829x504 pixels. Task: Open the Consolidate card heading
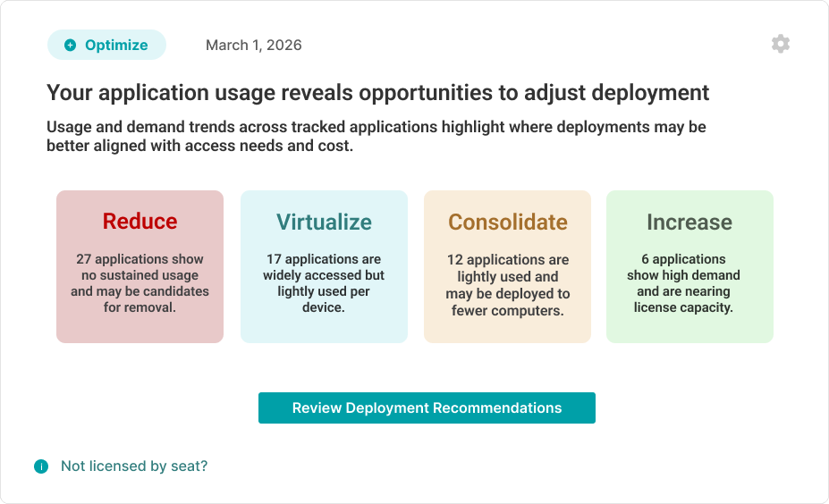tap(508, 222)
